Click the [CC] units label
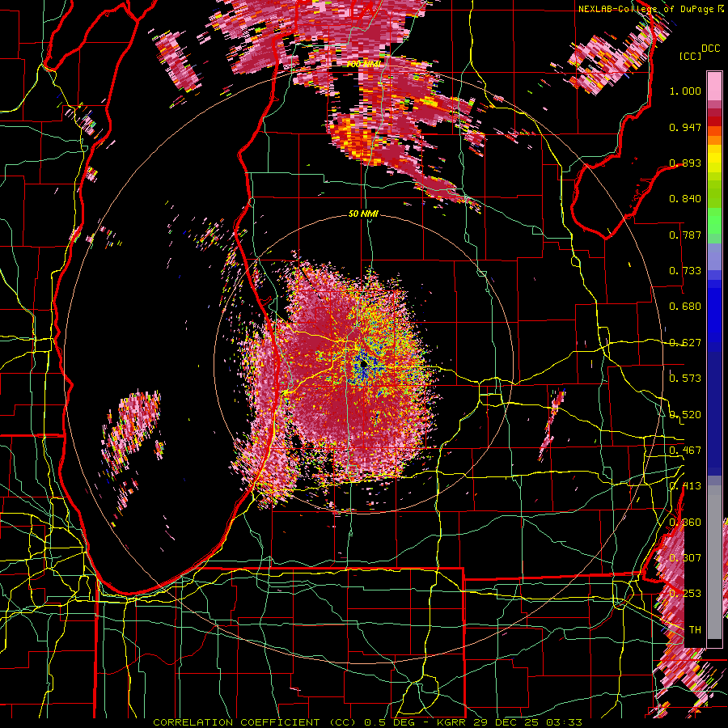 pos(691,56)
